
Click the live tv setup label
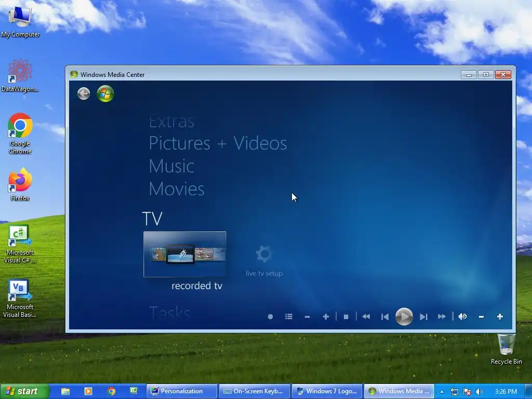pos(264,273)
